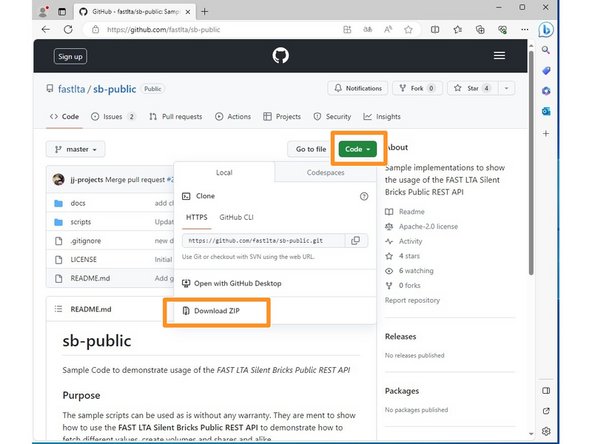
Task: Add page to favorites star icon
Action: coord(408,29)
